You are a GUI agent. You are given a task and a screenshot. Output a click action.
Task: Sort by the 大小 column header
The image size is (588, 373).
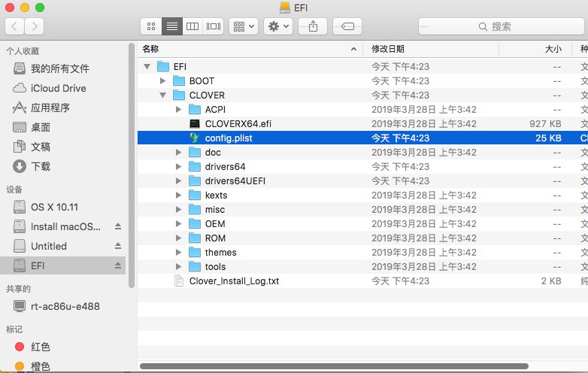coord(535,49)
